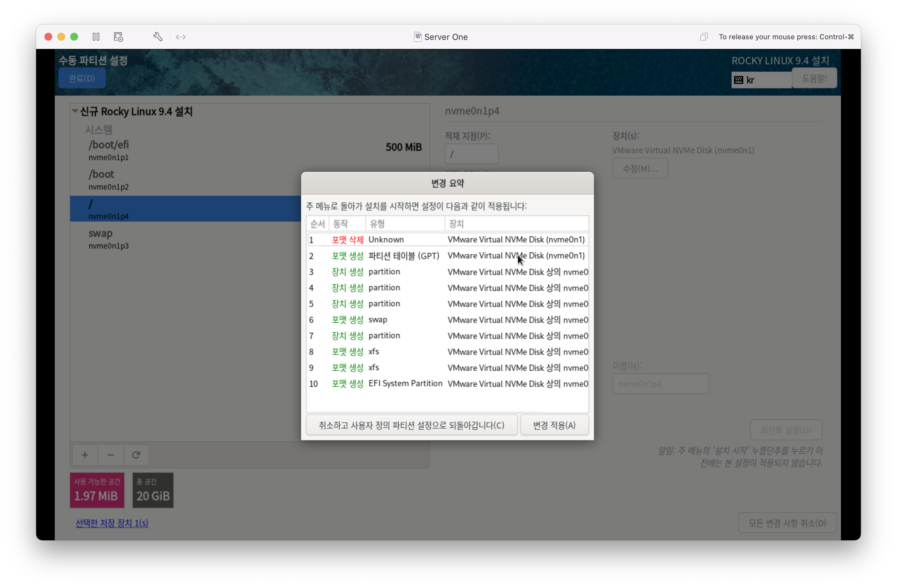The image size is (897, 588).
Task: Click the VMware pause VM icon
Action: [x=96, y=37]
